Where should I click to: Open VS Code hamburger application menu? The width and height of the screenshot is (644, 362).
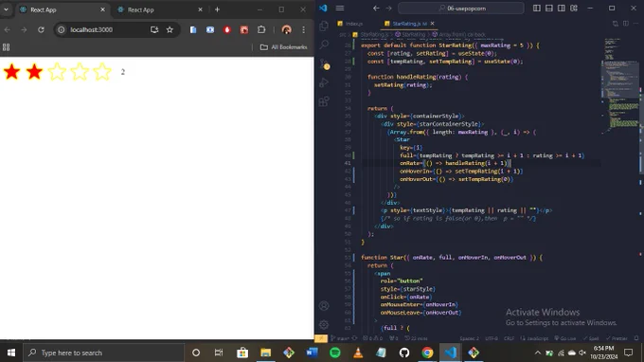[x=340, y=9]
